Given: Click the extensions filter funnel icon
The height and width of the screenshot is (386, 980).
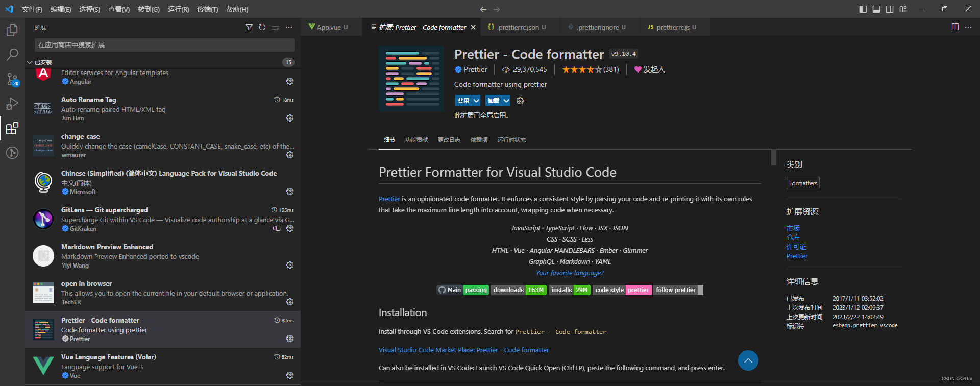Looking at the screenshot, I should [249, 27].
